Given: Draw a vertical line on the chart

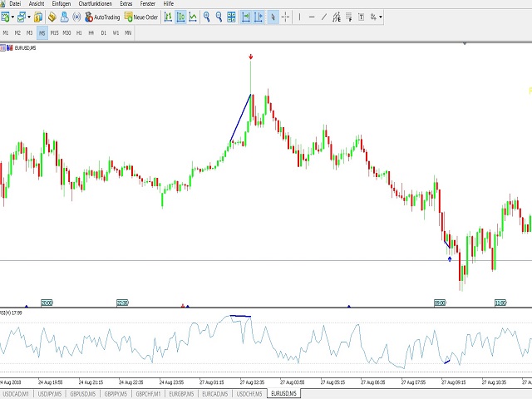Looking at the screenshot, I should click(x=300, y=17).
